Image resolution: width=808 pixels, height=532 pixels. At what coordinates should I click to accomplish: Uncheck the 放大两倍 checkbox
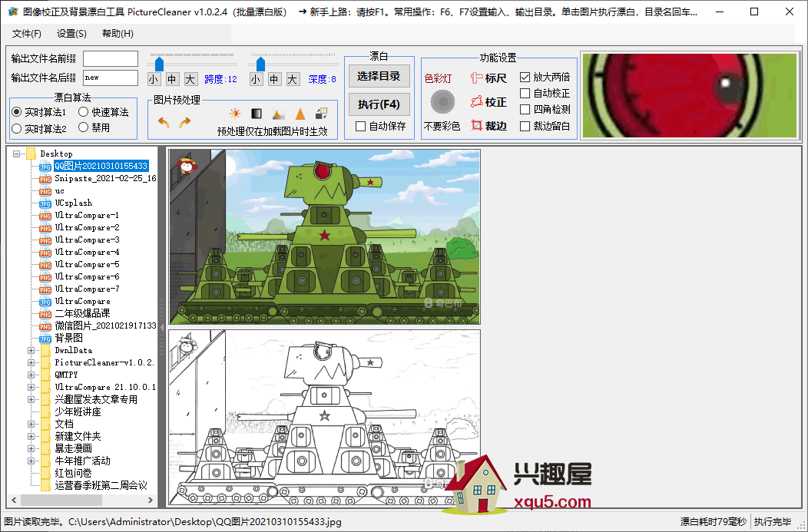click(525, 78)
